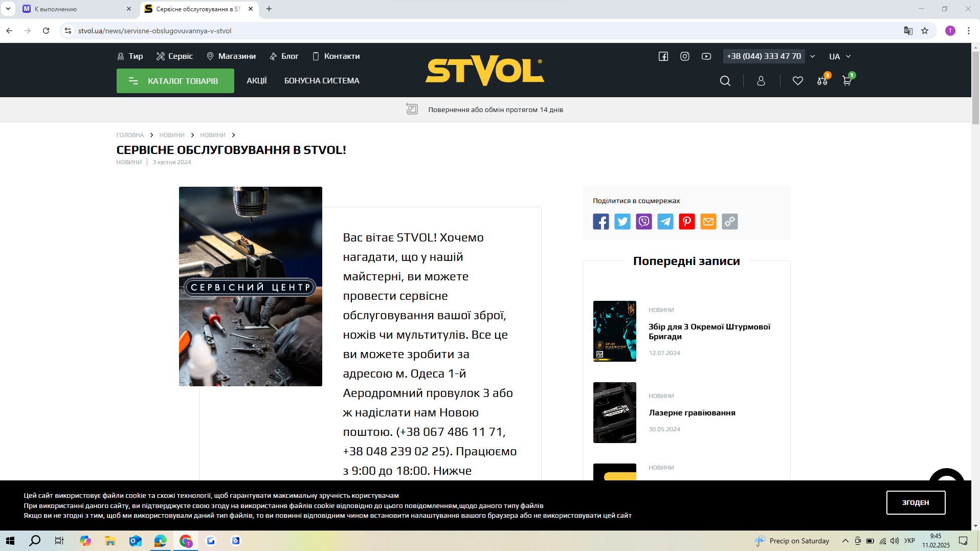
Task: Open the UA language selector
Action: pos(840,56)
